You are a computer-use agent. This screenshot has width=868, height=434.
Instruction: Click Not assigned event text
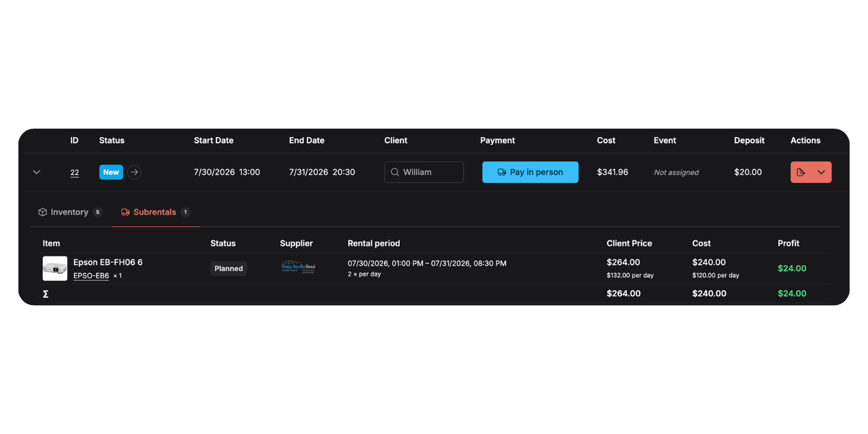click(676, 173)
